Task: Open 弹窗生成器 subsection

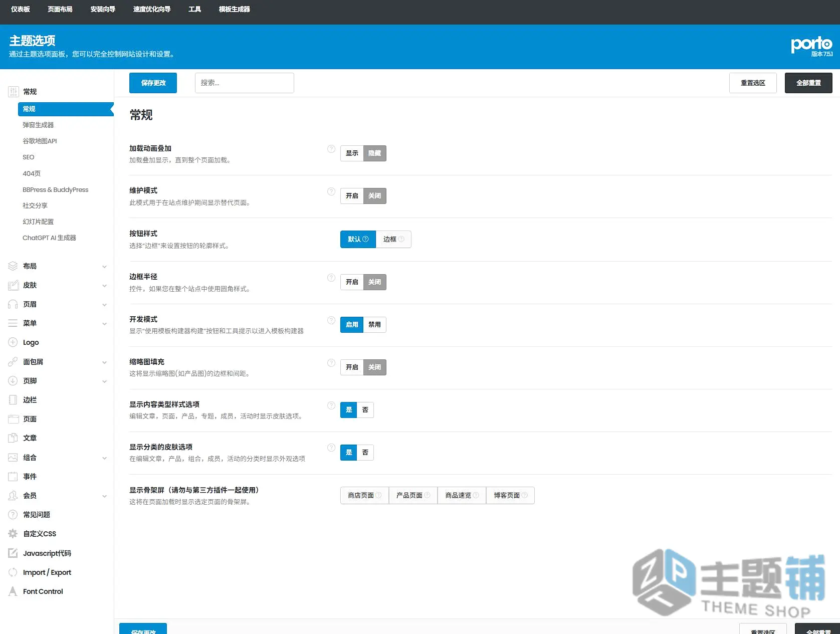Action: coord(38,125)
